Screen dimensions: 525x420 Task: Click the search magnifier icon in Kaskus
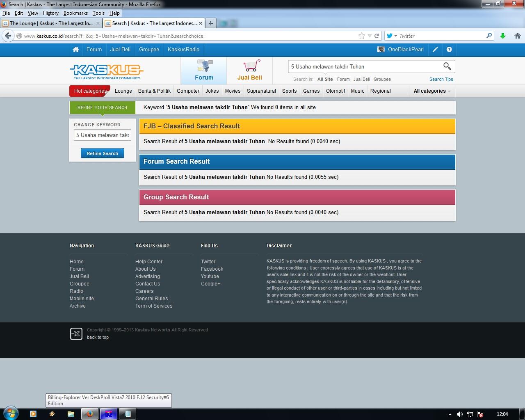click(x=447, y=66)
